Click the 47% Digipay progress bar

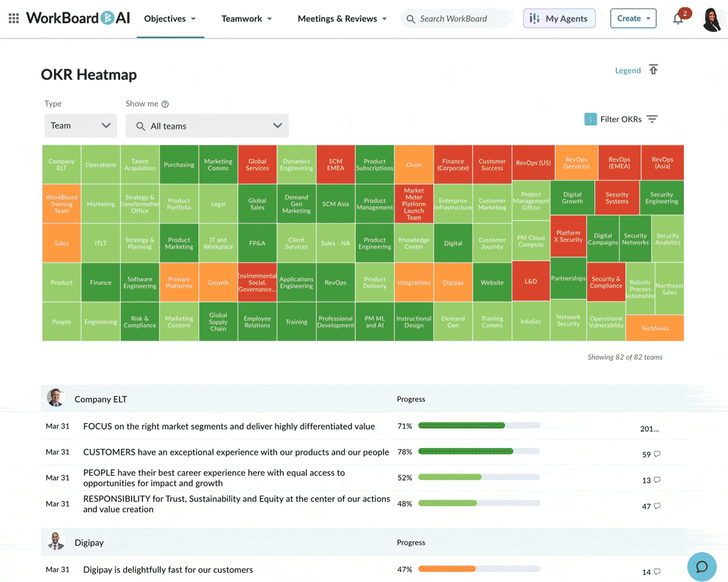coord(479,569)
